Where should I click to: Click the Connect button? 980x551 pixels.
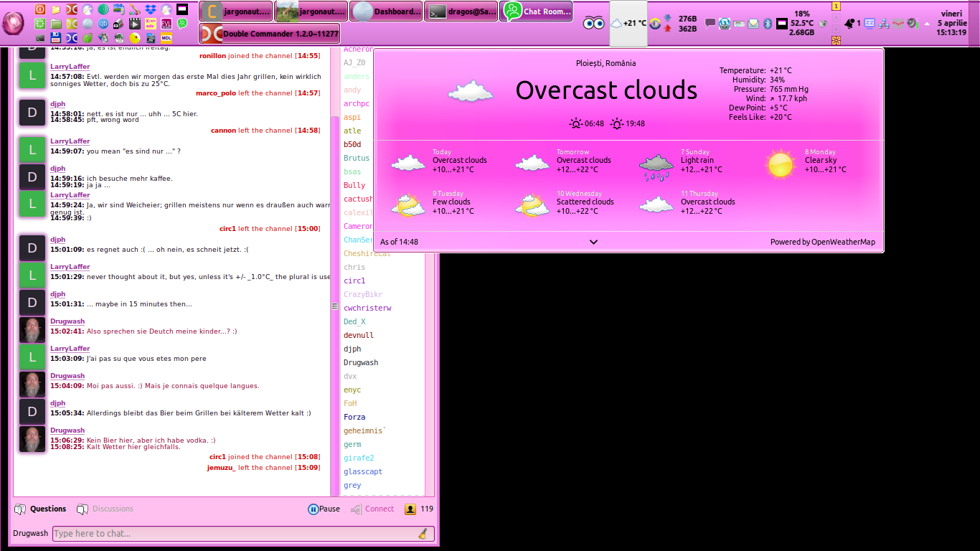pyautogui.click(x=372, y=509)
